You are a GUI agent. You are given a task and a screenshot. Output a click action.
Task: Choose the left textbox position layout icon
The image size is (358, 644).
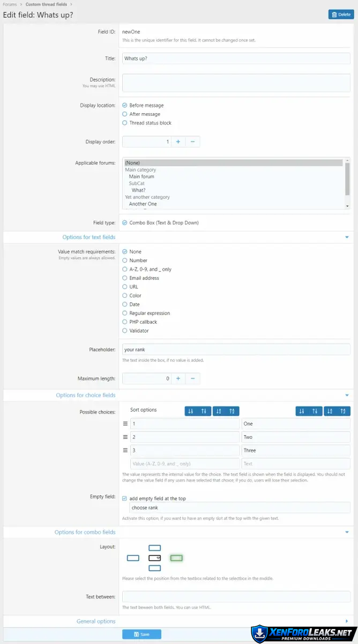tap(133, 558)
